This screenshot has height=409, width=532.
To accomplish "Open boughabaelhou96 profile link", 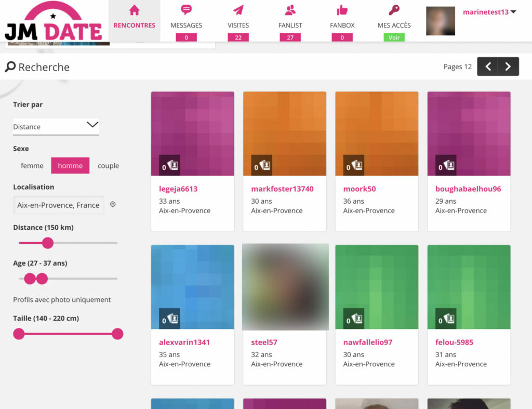I will (x=468, y=189).
